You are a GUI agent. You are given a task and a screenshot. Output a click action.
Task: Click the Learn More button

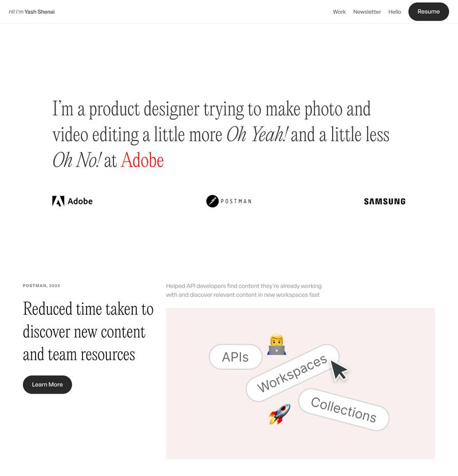[x=48, y=384]
